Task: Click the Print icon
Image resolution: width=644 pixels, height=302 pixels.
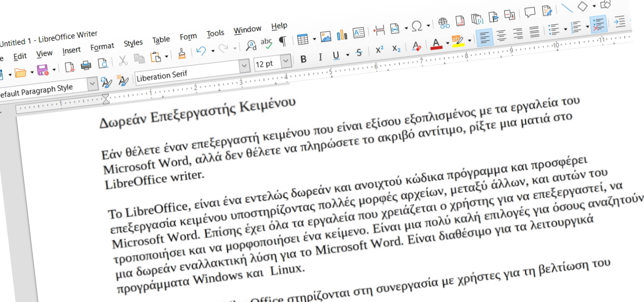Action: click(86, 65)
